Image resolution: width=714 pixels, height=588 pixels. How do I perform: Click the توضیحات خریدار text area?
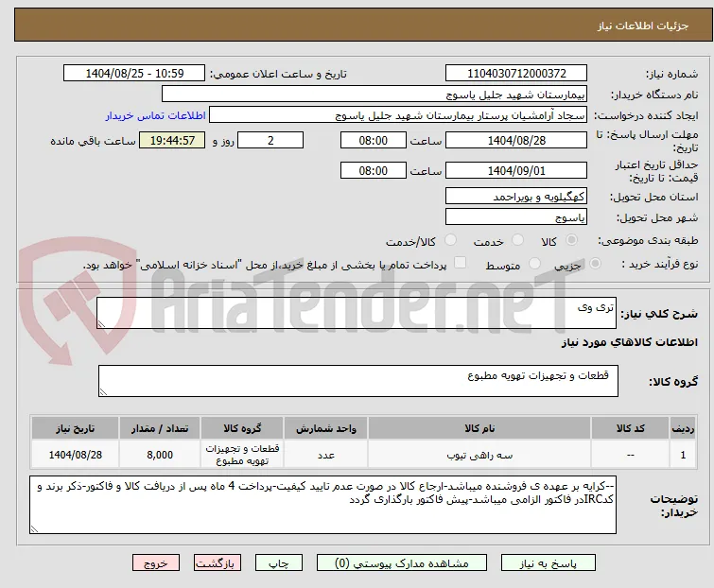coord(322,505)
